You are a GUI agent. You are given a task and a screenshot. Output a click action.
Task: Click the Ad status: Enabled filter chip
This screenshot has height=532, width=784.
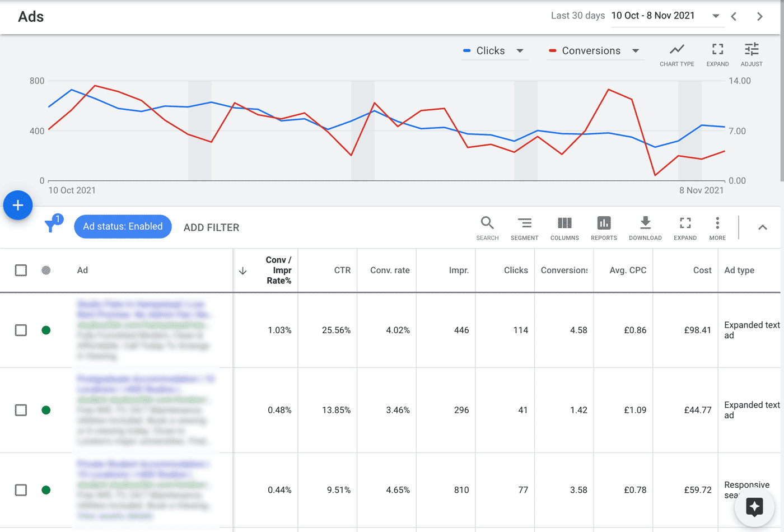point(123,226)
